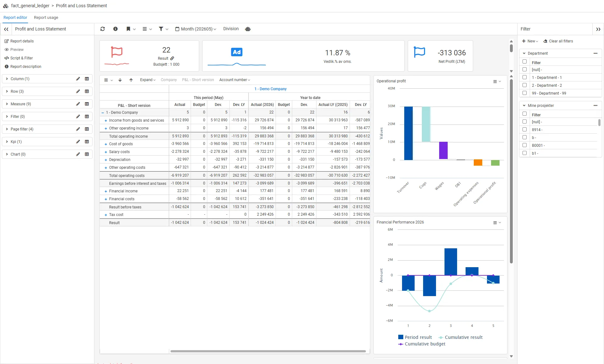Edit Measure (9) with pencil icon
The height and width of the screenshot is (364, 604).
click(78, 104)
